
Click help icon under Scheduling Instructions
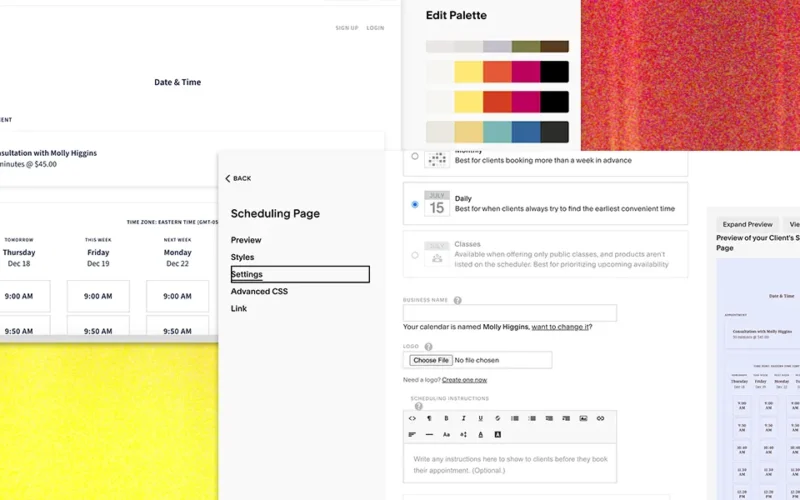418,406
